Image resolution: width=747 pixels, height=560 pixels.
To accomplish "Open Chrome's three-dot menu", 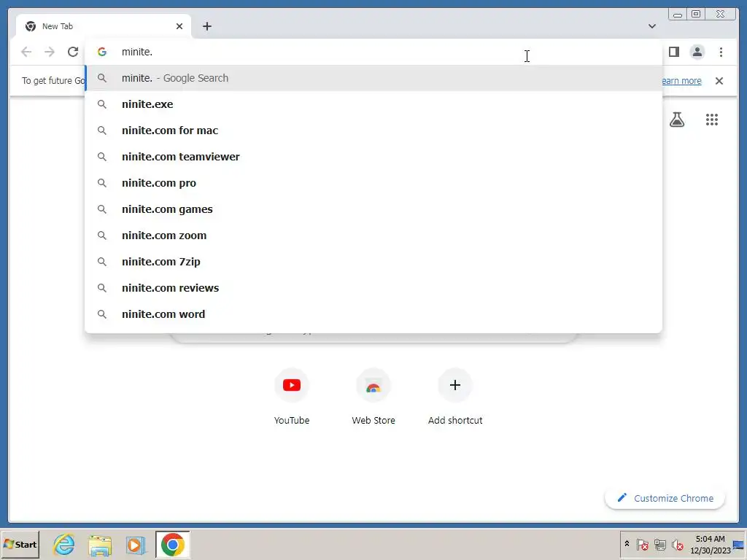I will 721,52.
